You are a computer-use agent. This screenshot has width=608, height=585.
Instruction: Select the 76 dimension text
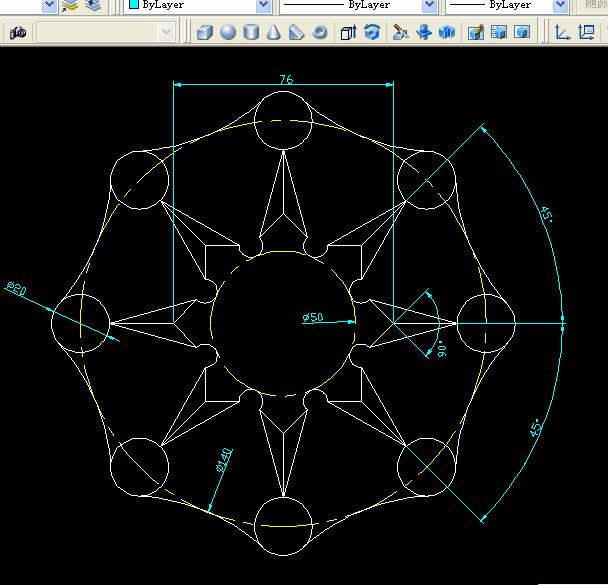(x=286, y=79)
